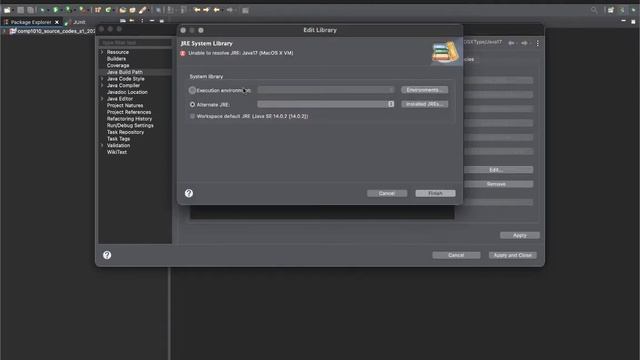Click the green New Java Class icon
Image resolution: width=640 pixels, height=360 pixels.
click(108, 10)
